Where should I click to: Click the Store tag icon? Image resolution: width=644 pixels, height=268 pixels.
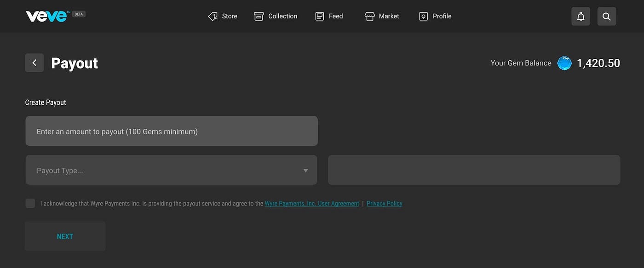pos(213,16)
